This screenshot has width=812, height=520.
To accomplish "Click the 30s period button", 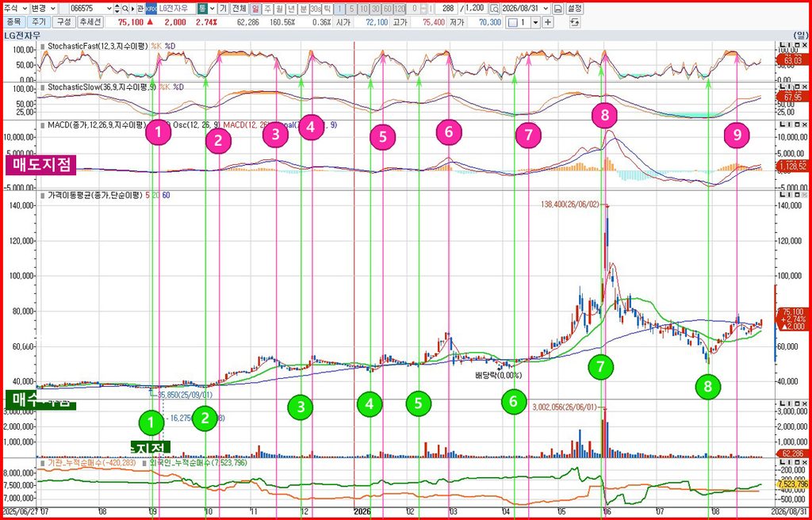I will [x=316, y=9].
